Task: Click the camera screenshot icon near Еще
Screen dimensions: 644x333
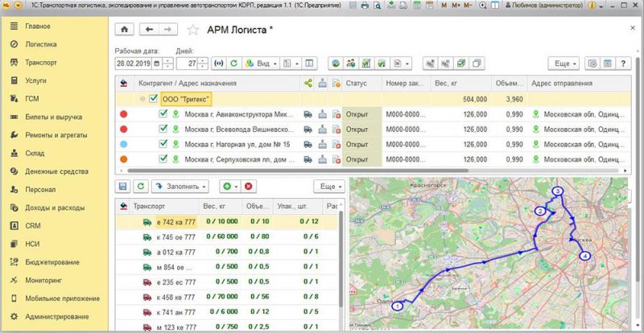Action: tap(592, 64)
